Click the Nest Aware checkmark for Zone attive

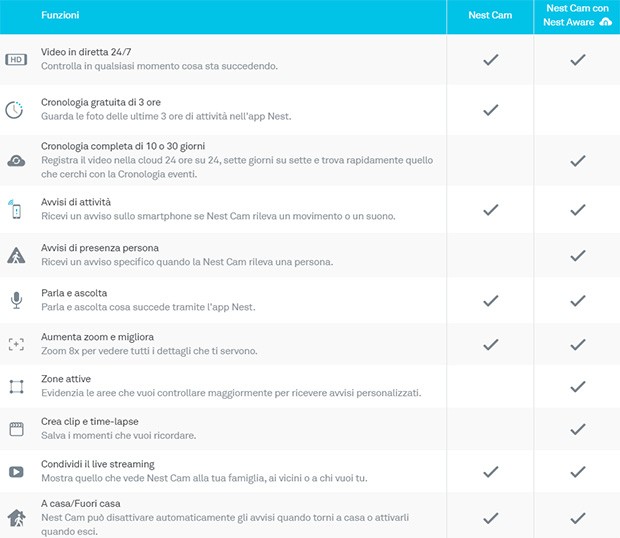pyautogui.click(x=577, y=386)
